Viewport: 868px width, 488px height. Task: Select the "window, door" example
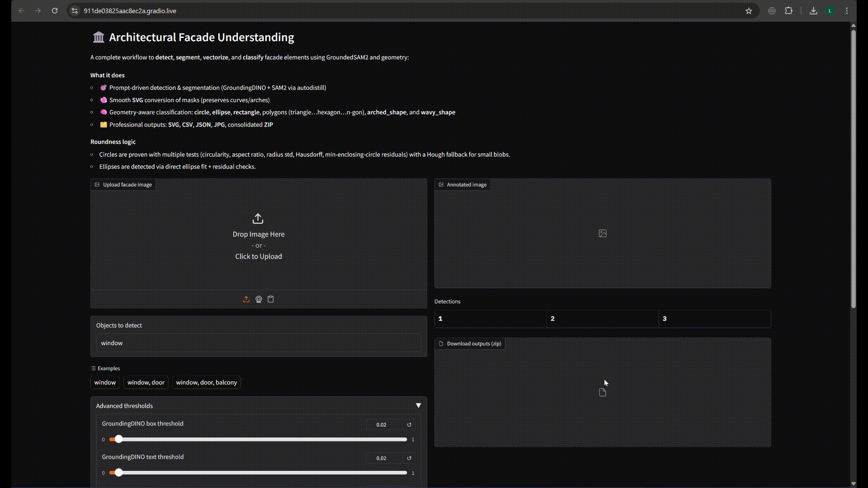point(146,382)
